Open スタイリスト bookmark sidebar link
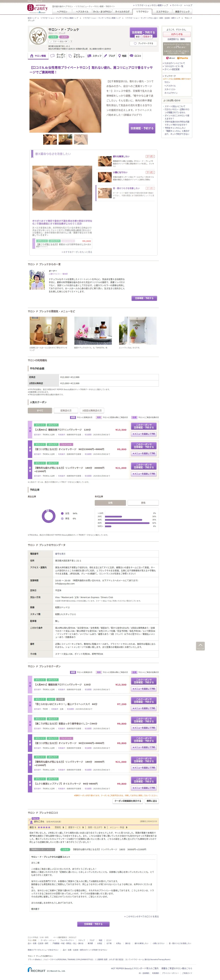Screen dimensions: 220x980 [x=170, y=89]
